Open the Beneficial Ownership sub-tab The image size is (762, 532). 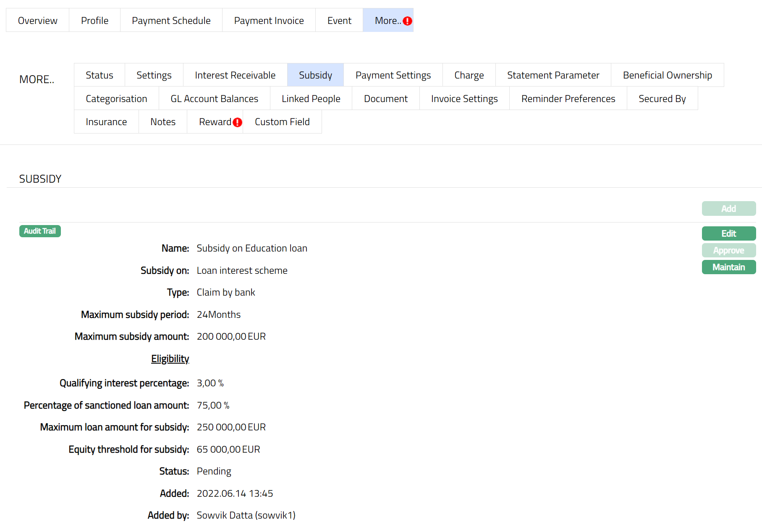coord(667,75)
